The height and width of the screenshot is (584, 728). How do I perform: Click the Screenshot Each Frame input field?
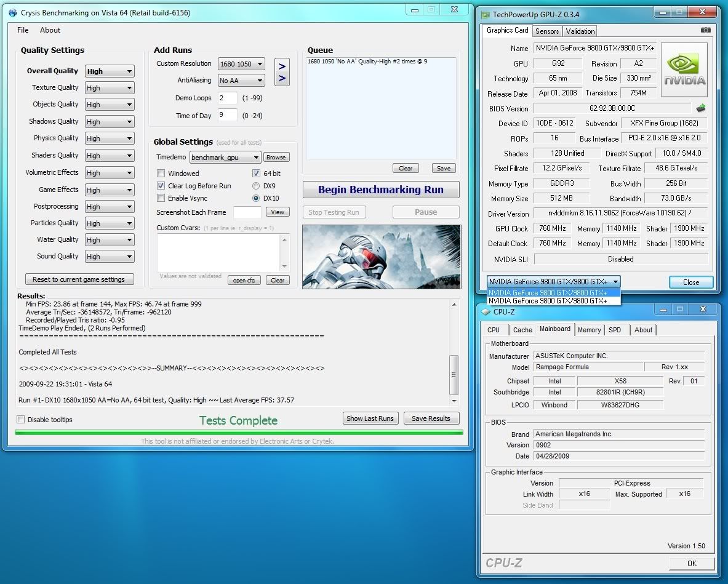pyautogui.click(x=247, y=212)
